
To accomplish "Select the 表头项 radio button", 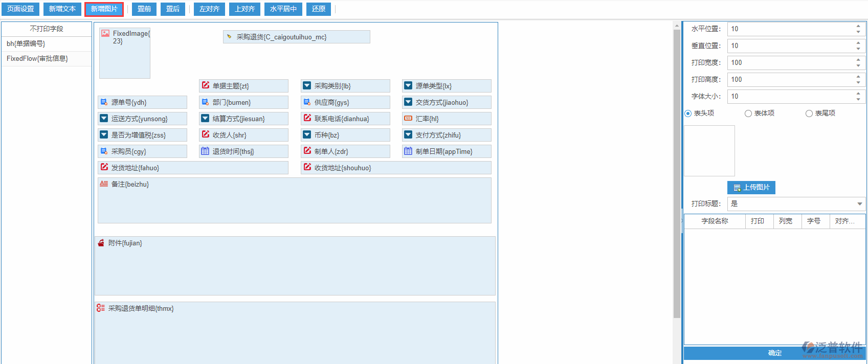I will (x=688, y=113).
